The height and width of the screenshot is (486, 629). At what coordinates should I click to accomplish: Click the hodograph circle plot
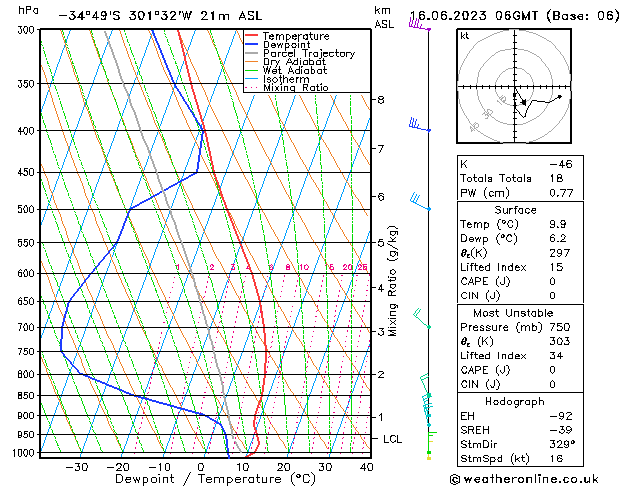pos(516,88)
